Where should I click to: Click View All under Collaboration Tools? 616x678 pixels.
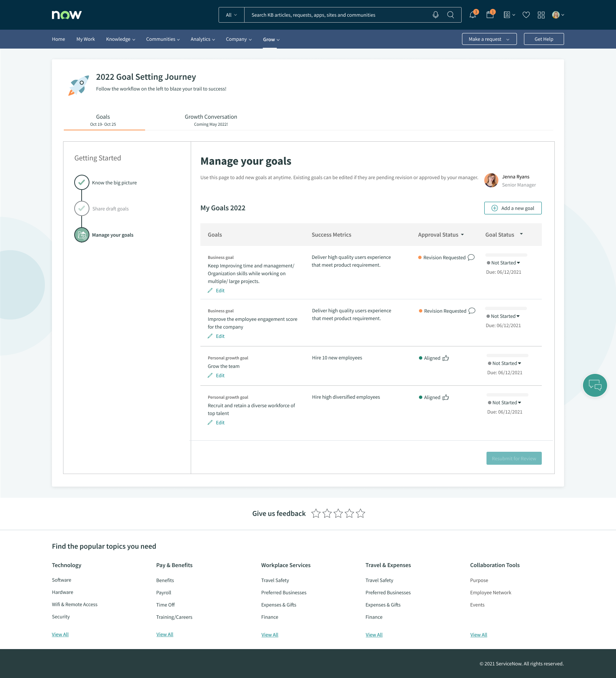[x=479, y=635]
